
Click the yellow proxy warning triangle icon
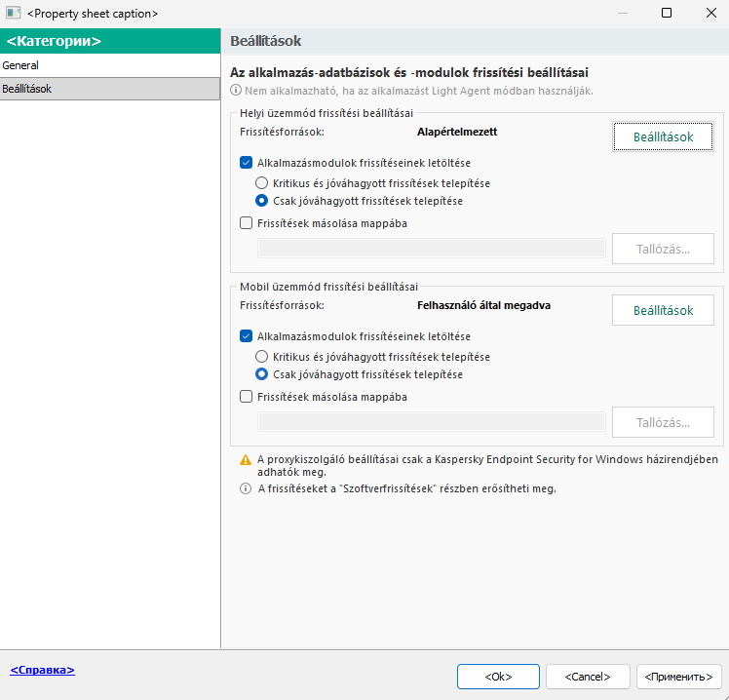[x=245, y=459]
